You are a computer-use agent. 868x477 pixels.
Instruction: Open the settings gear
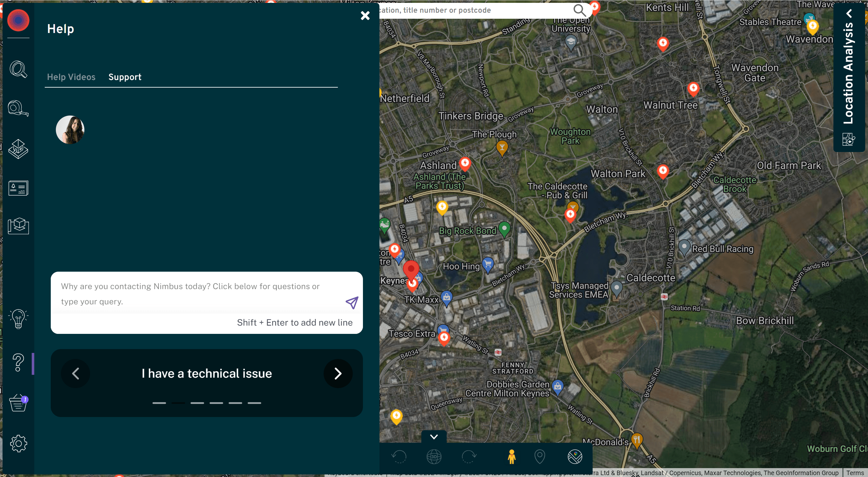point(18,444)
